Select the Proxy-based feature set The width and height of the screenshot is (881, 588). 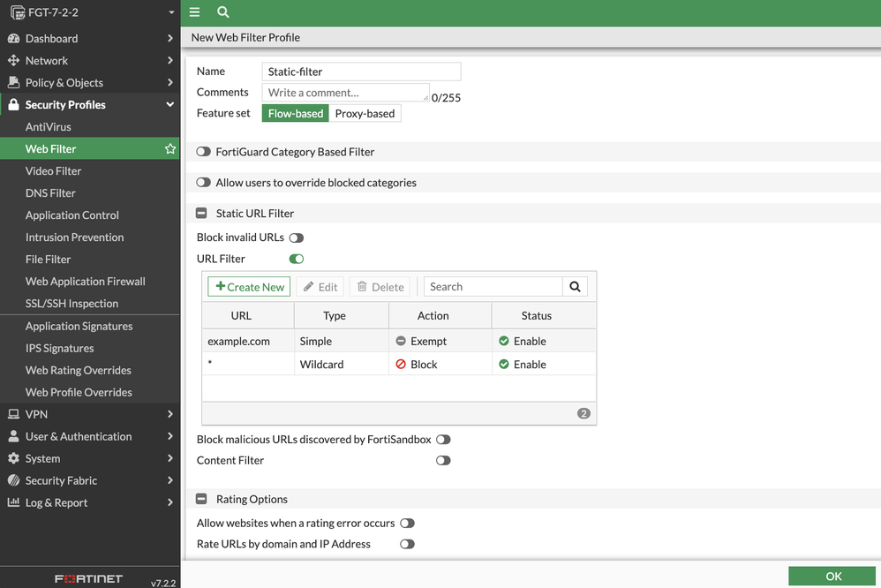pos(365,113)
